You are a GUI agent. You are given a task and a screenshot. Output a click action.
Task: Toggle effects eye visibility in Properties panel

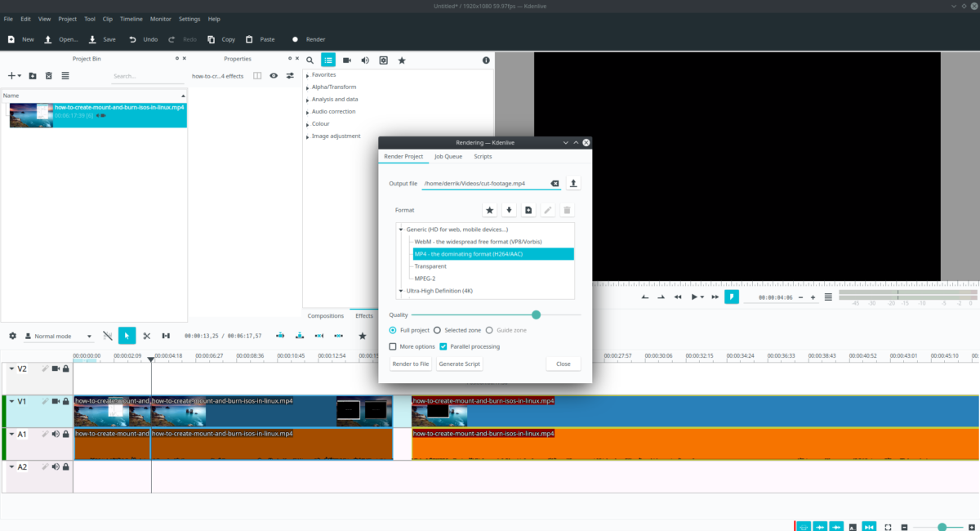274,76
